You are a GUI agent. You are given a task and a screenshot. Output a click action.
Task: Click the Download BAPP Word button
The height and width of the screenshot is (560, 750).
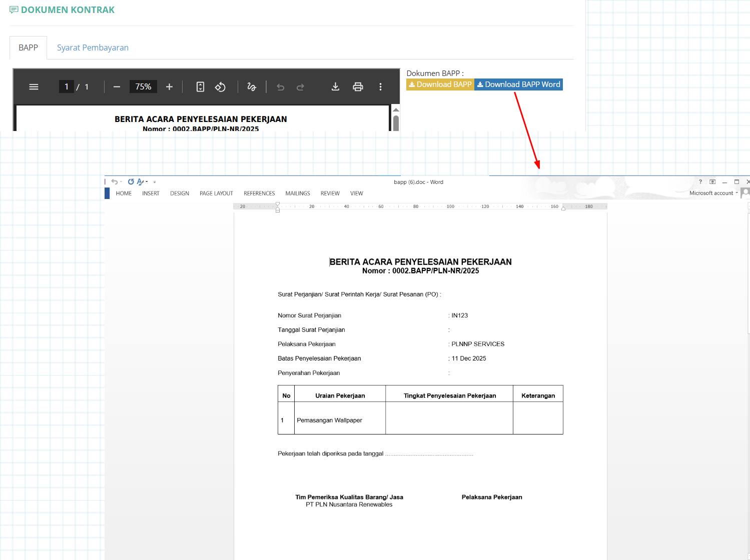[518, 84]
